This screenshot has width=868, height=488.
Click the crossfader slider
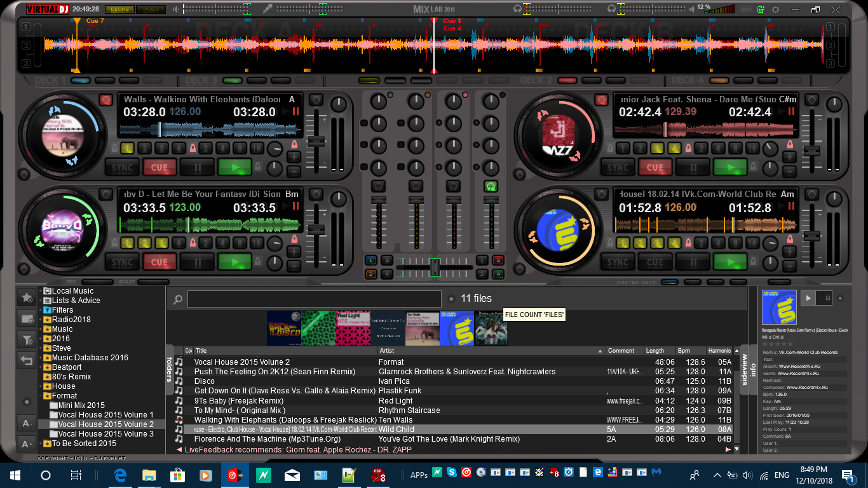coord(435,267)
